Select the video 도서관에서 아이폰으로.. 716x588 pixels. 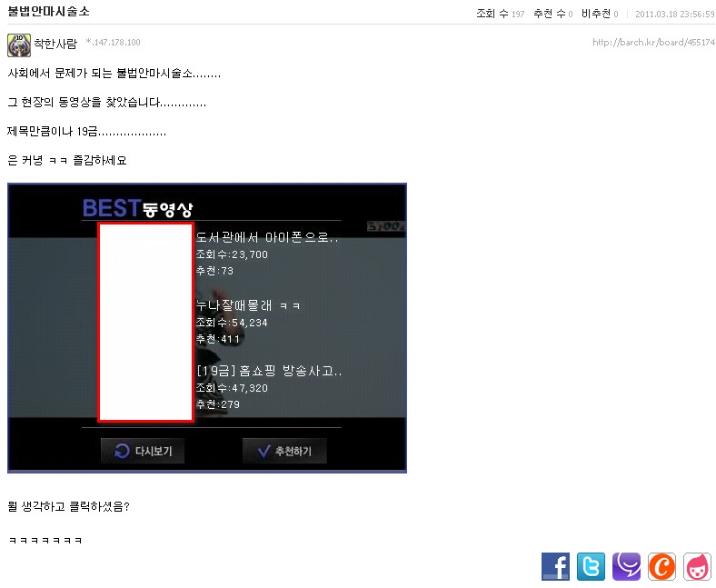click(267, 238)
